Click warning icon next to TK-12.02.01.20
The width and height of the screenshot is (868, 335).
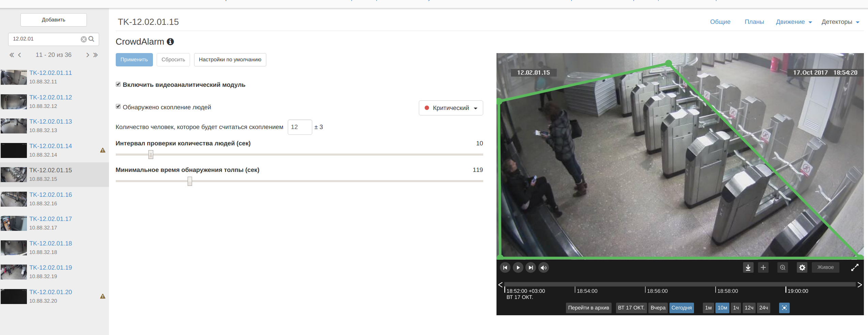click(x=102, y=296)
